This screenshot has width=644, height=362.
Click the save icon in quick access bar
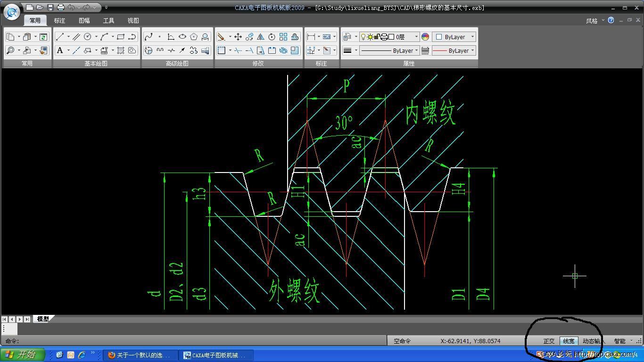coord(50,8)
